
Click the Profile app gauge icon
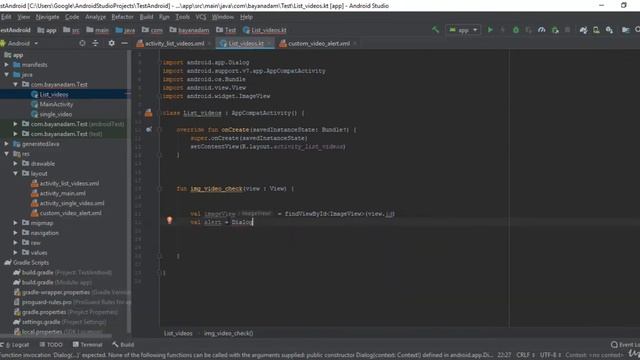[542, 30]
